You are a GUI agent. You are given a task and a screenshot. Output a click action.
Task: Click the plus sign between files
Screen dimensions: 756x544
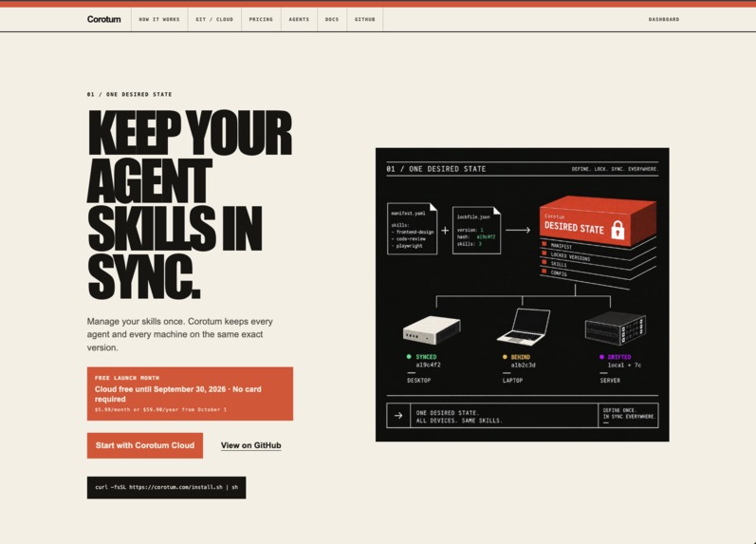tap(445, 231)
